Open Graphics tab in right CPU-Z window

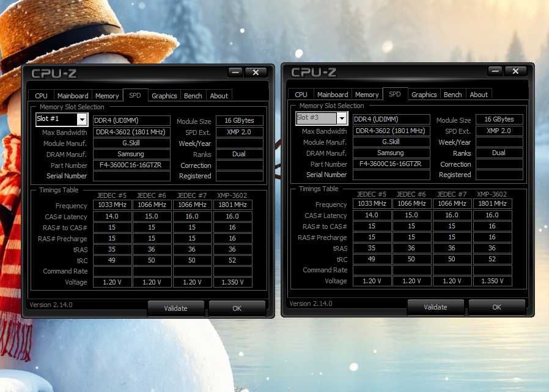pyautogui.click(x=424, y=95)
